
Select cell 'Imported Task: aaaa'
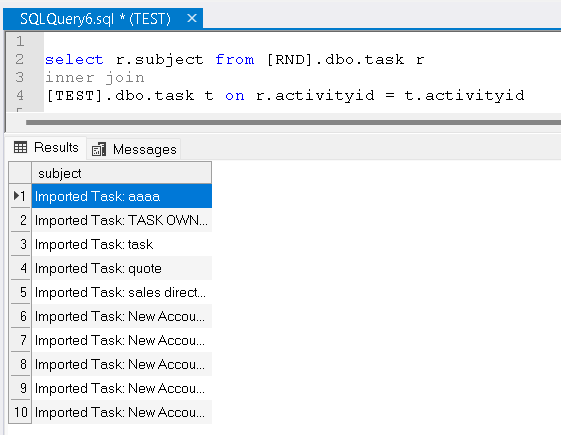pos(122,196)
